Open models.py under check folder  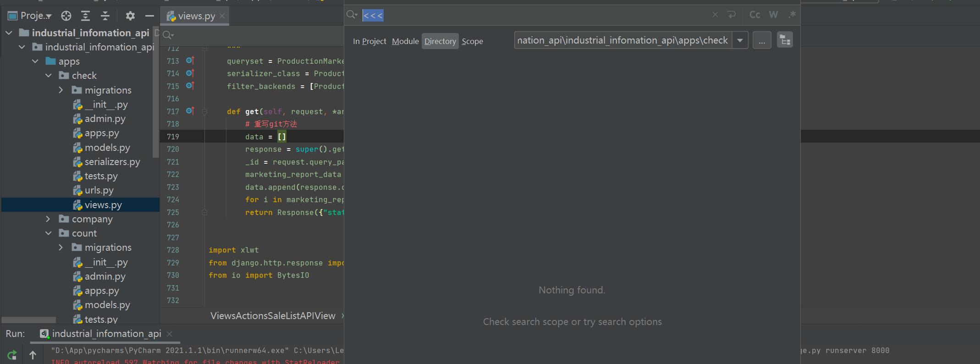(101, 148)
